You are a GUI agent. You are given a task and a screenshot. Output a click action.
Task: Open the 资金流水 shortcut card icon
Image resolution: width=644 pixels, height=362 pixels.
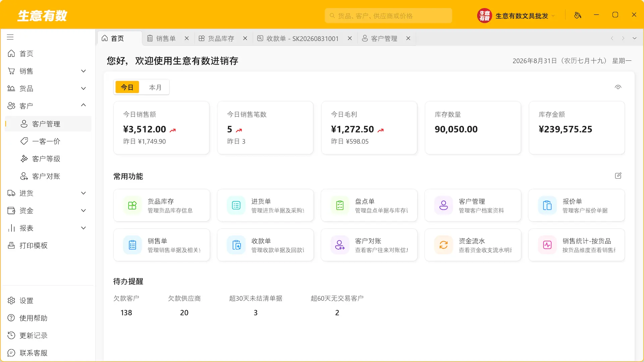click(x=443, y=245)
